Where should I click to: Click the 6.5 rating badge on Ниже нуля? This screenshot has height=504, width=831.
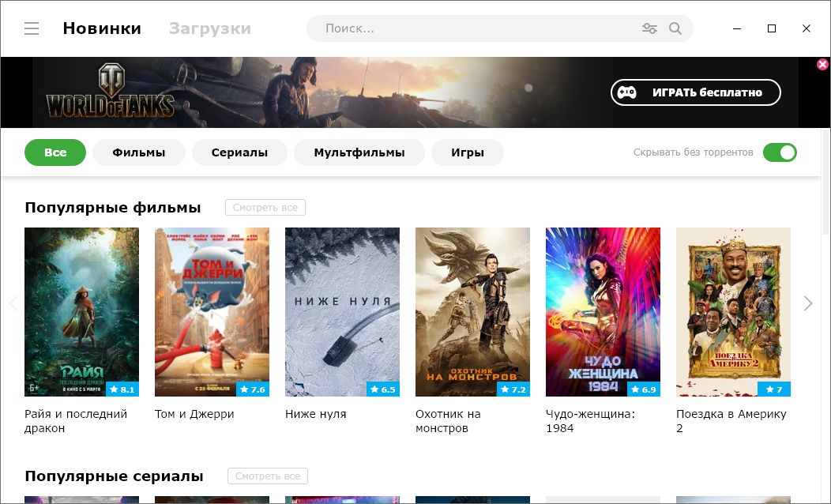point(383,389)
